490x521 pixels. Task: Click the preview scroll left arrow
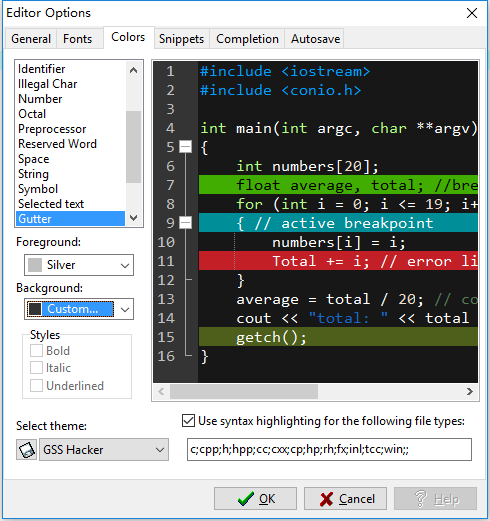click(x=161, y=391)
